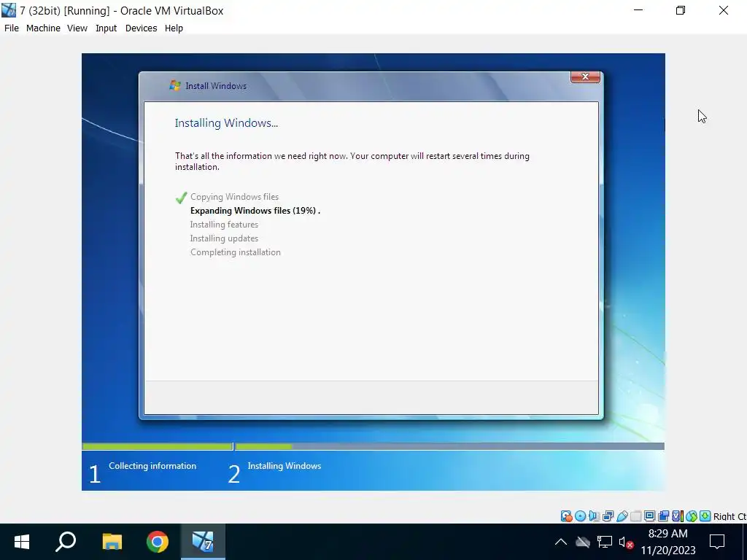Viewport: 747px width, 560px height.
Task: Click the network adapters indicator icon
Action: (x=608, y=516)
